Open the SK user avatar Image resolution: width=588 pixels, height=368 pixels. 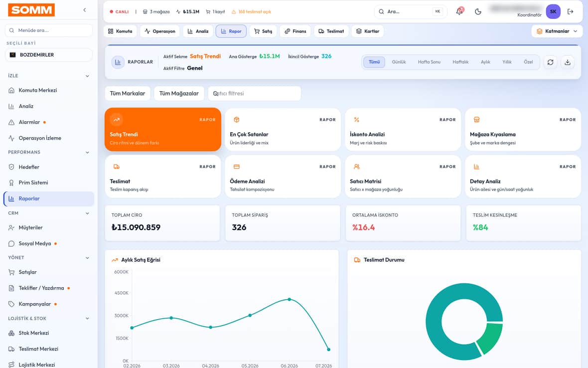click(x=553, y=11)
